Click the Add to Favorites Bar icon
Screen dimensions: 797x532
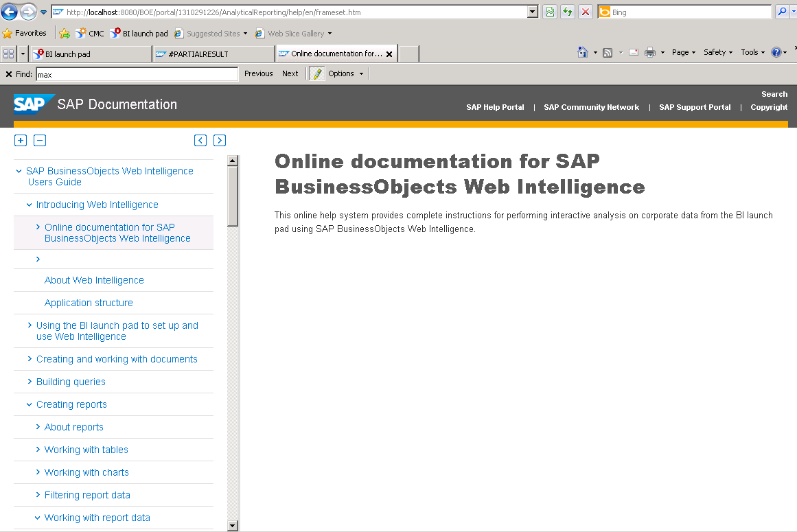(65, 34)
